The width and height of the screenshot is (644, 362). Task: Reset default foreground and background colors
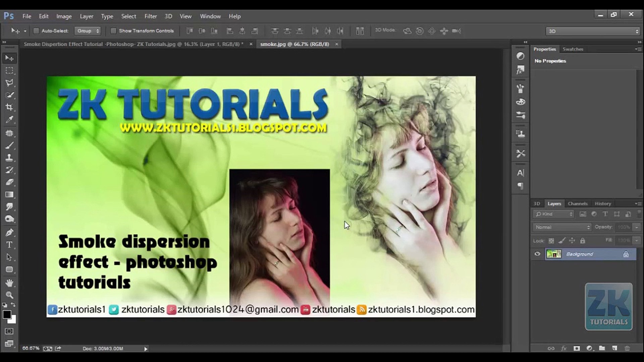pos(5,305)
